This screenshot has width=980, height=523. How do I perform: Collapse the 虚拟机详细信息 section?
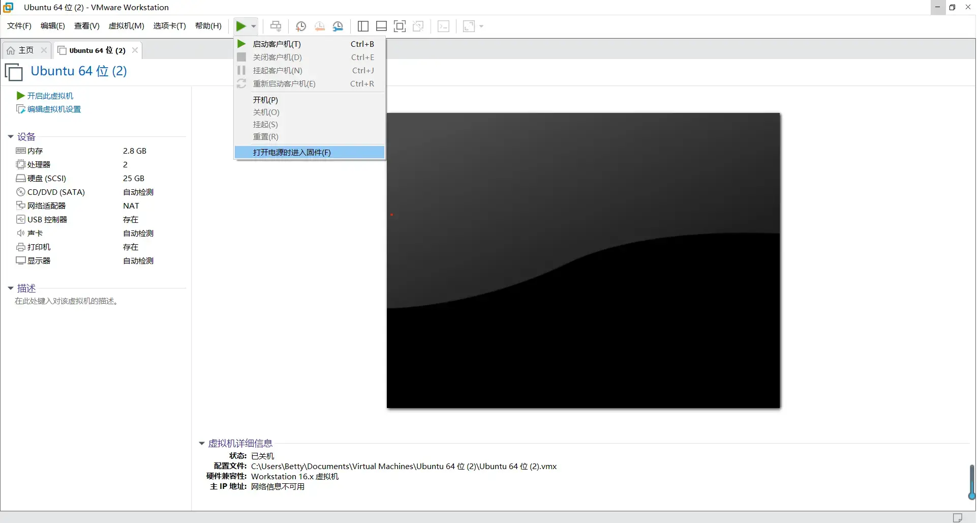pyautogui.click(x=202, y=444)
